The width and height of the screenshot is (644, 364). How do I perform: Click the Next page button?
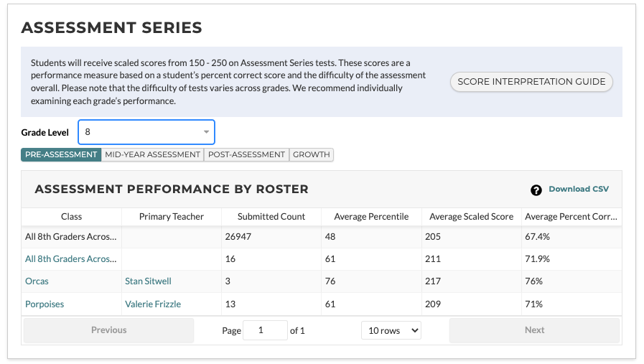point(534,330)
